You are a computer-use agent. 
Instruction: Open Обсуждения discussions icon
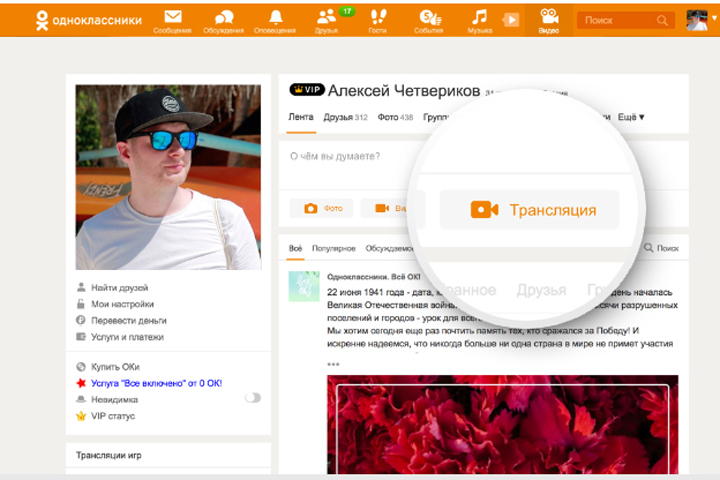tap(225, 19)
